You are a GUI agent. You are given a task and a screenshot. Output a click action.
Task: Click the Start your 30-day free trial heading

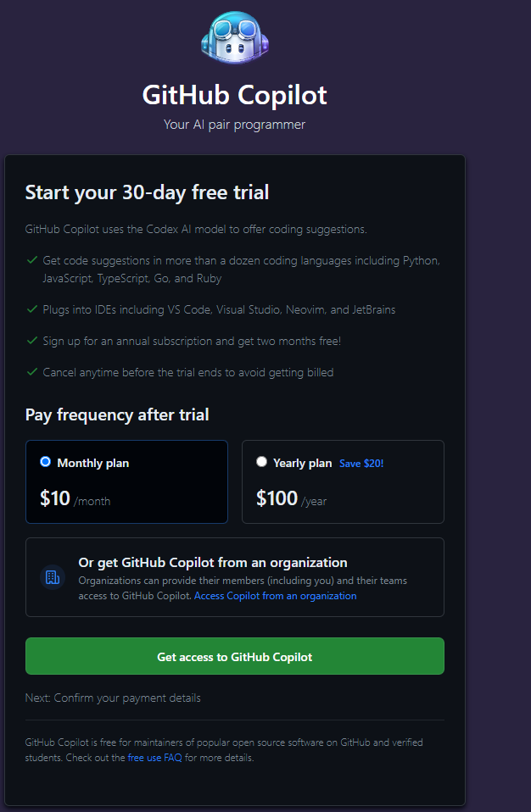(147, 192)
